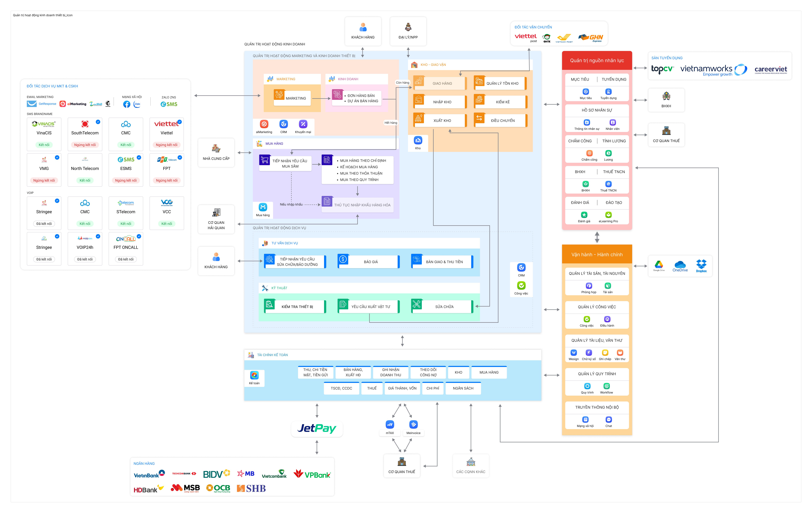
Task: Toggle the checkmark on FPT ONCALL card
Action: coord(139,236)
